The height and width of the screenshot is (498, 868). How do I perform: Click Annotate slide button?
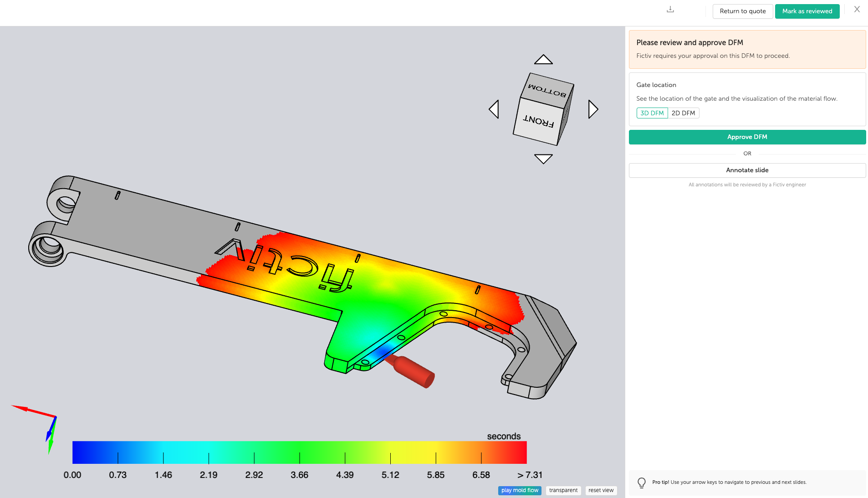[x=747, y=170]
